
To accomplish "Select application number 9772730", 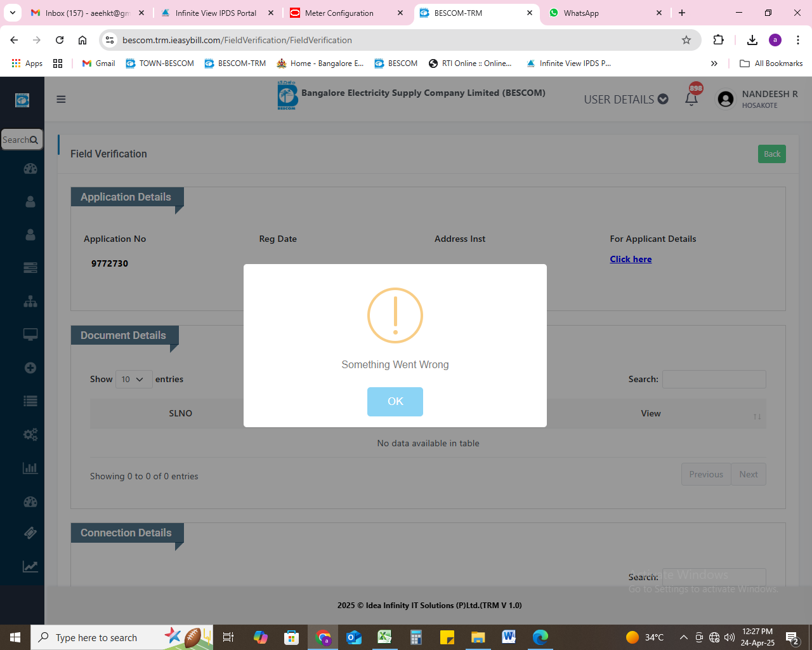I will [110, 263].
